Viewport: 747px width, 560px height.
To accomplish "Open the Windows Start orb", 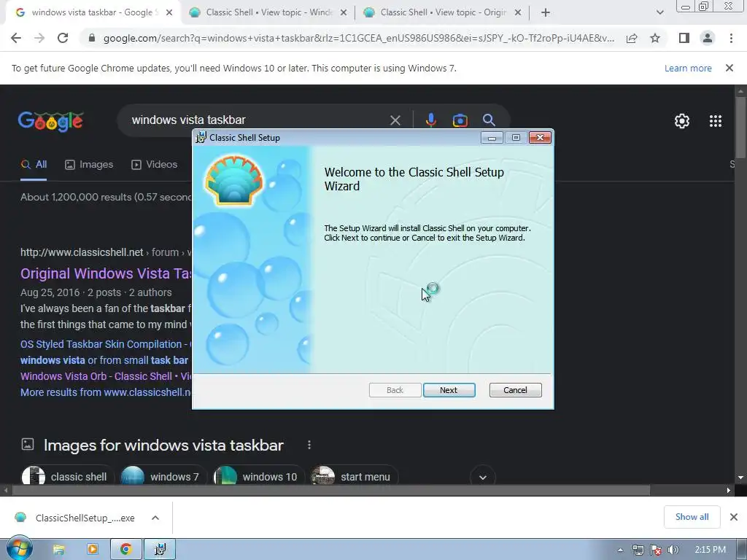I will tap(18, 548).
